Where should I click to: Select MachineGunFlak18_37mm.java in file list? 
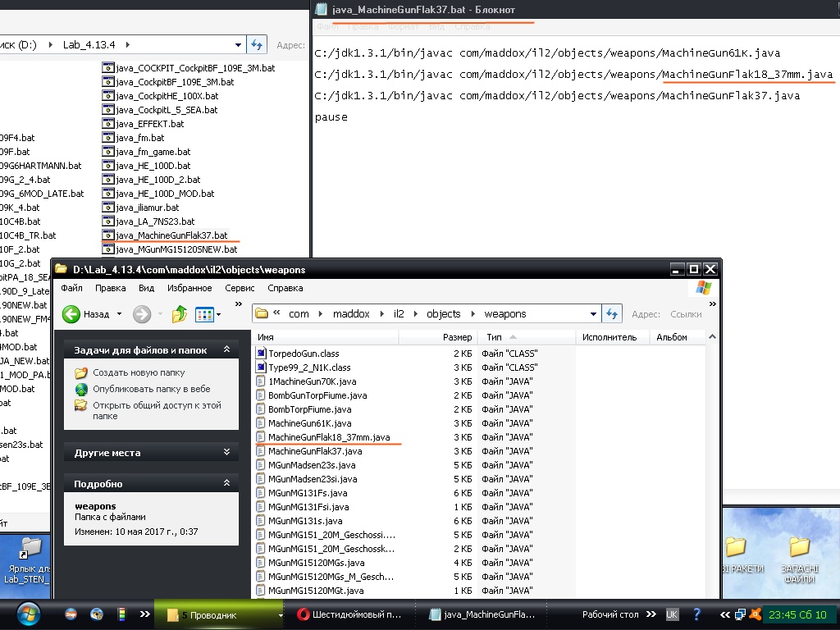(x=329, y=437)
